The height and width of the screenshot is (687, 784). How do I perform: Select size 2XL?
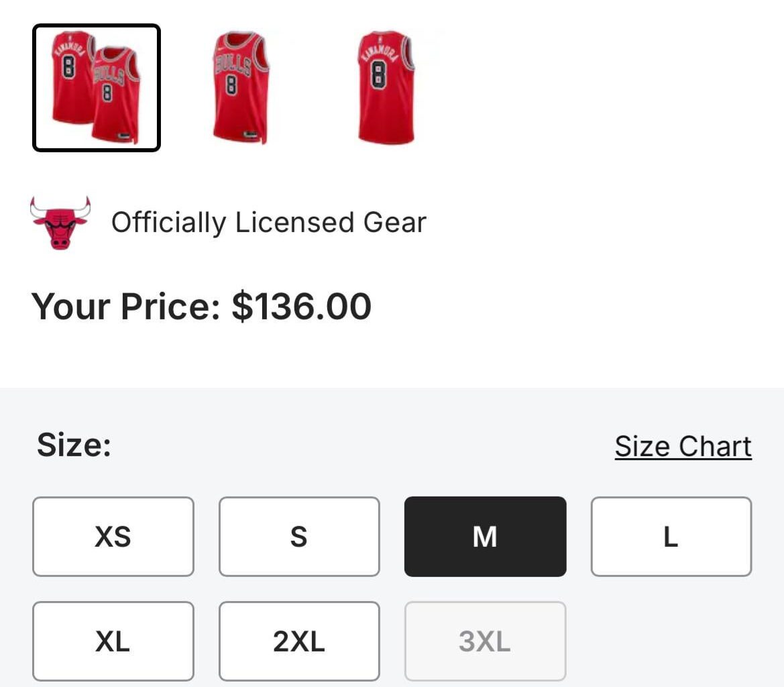click(298, 640)
